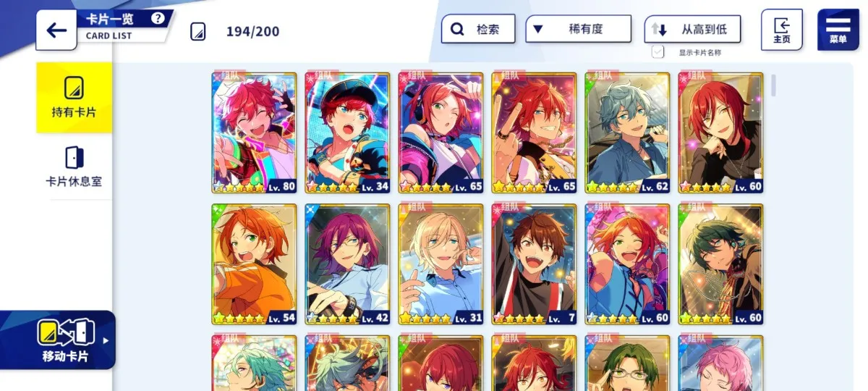
Task: Select the Lv. 54 orange-haired card
Action: [x=255, y=264]
